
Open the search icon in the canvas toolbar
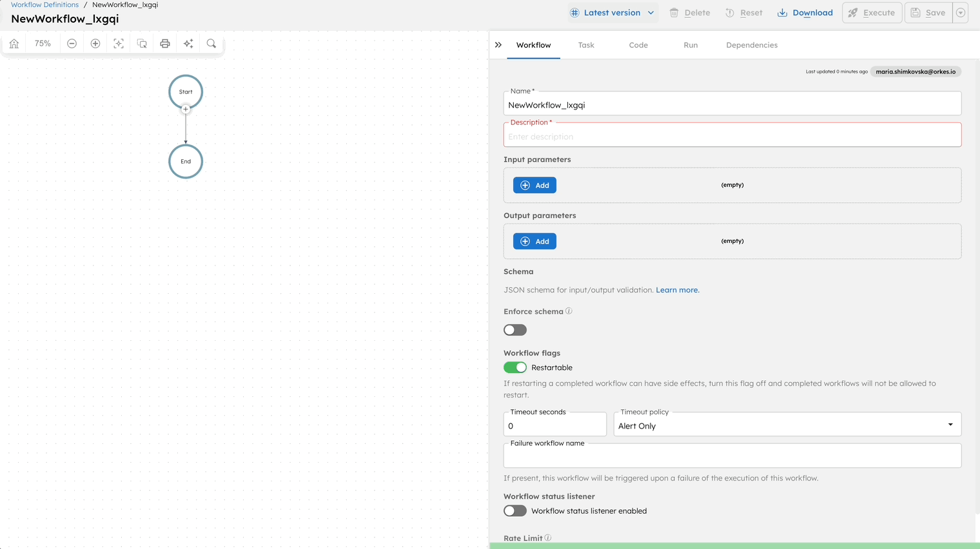(211, 43)
